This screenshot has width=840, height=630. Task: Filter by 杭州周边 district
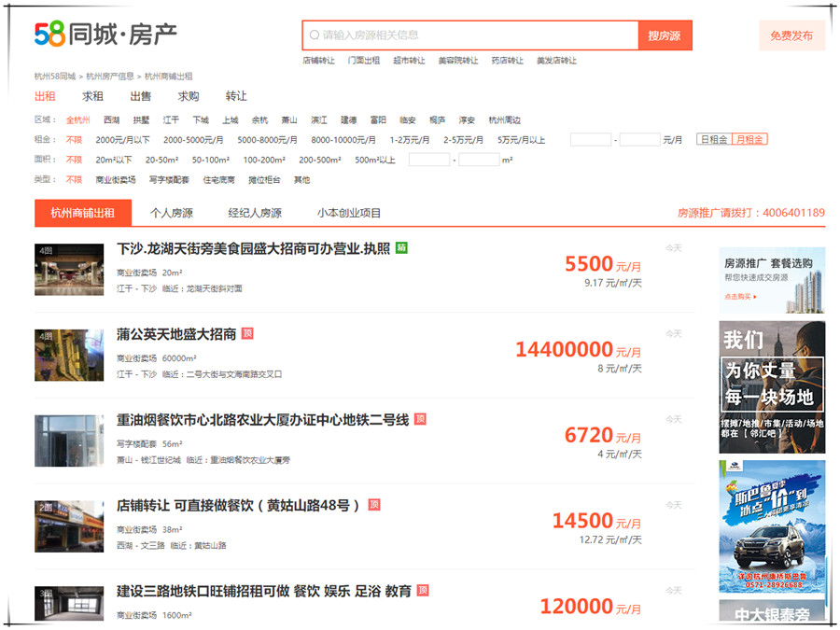(x=505, y=120)
